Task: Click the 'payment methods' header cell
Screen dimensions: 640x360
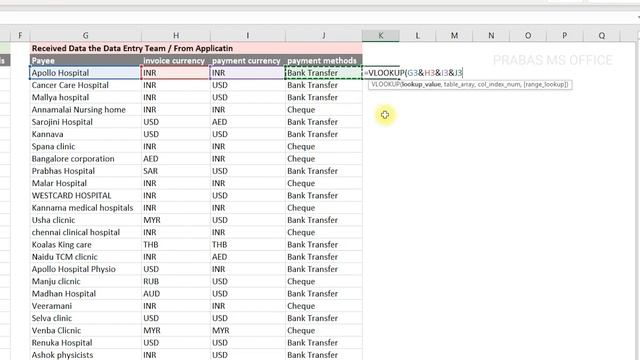Action: [x=323, y=60]
